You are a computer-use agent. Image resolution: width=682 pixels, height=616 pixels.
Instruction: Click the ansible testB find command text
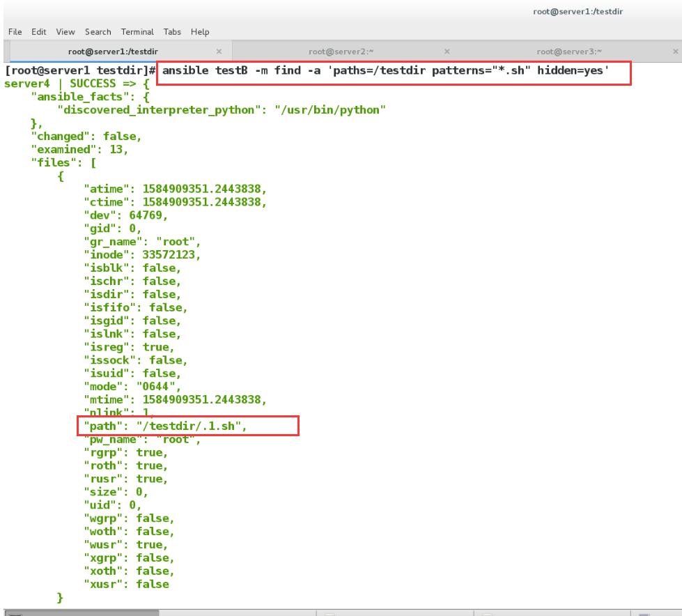point(385,70)
